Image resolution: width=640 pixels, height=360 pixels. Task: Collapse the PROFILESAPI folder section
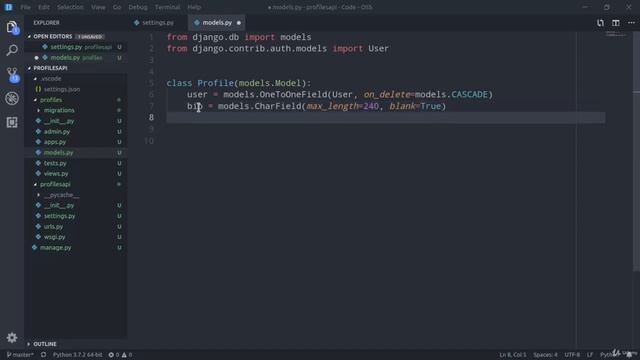(x=50, y=68)
